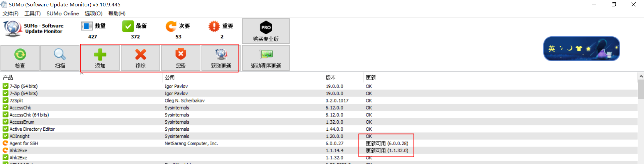The width and height of the screenshot is (644, 164).
Task: Select the ADInsight row
Action: 319,136
